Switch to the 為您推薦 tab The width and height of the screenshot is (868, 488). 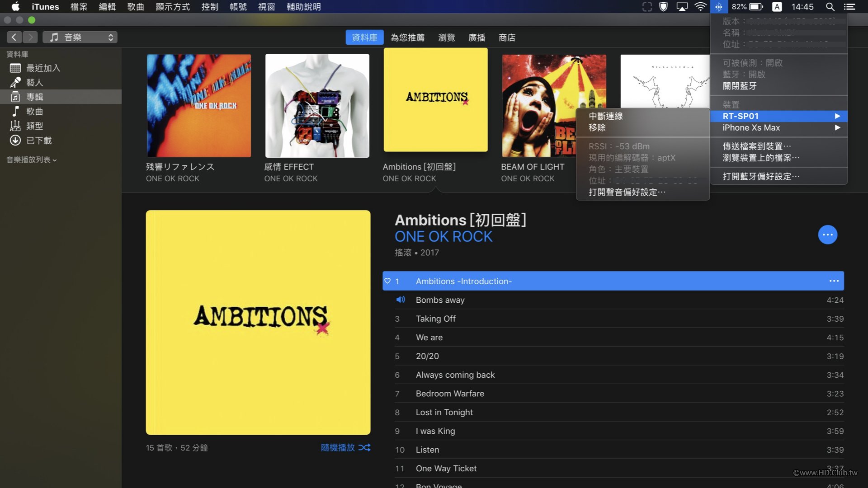tap(407, 38)
